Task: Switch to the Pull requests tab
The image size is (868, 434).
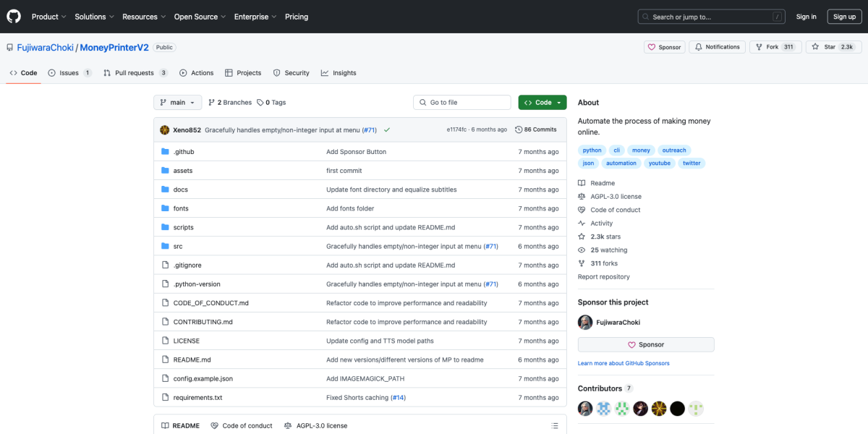Action: [135, 73]
